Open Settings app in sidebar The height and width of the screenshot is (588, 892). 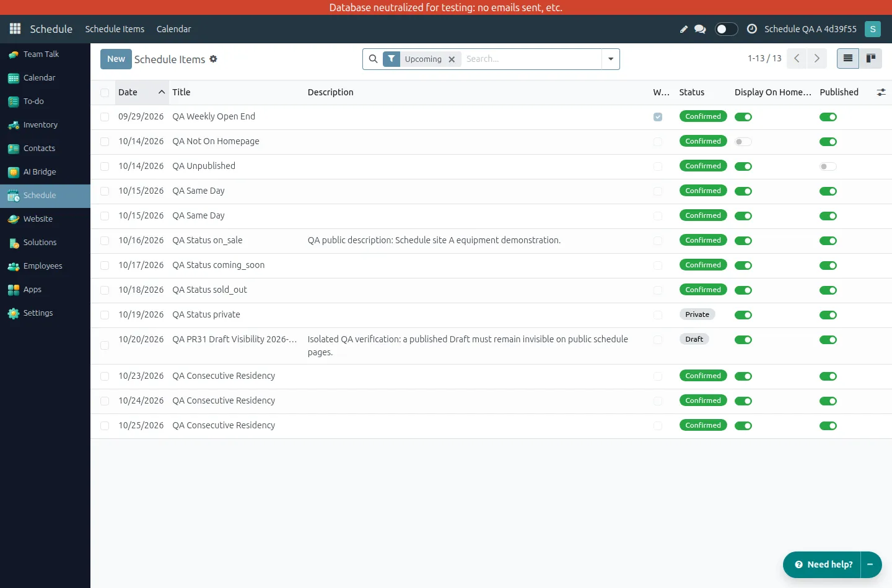pos(45,313)
